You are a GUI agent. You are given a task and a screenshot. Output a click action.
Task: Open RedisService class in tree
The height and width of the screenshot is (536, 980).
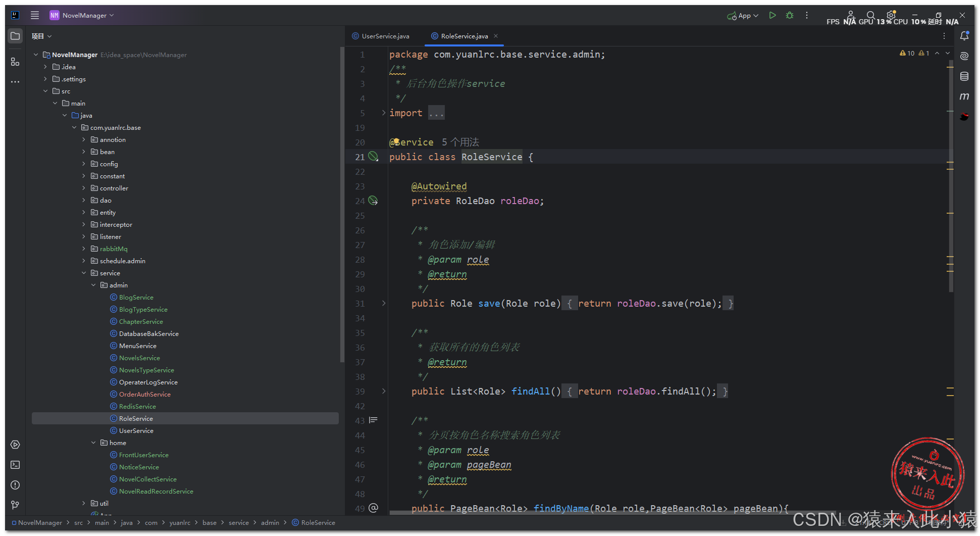(137, 406)
